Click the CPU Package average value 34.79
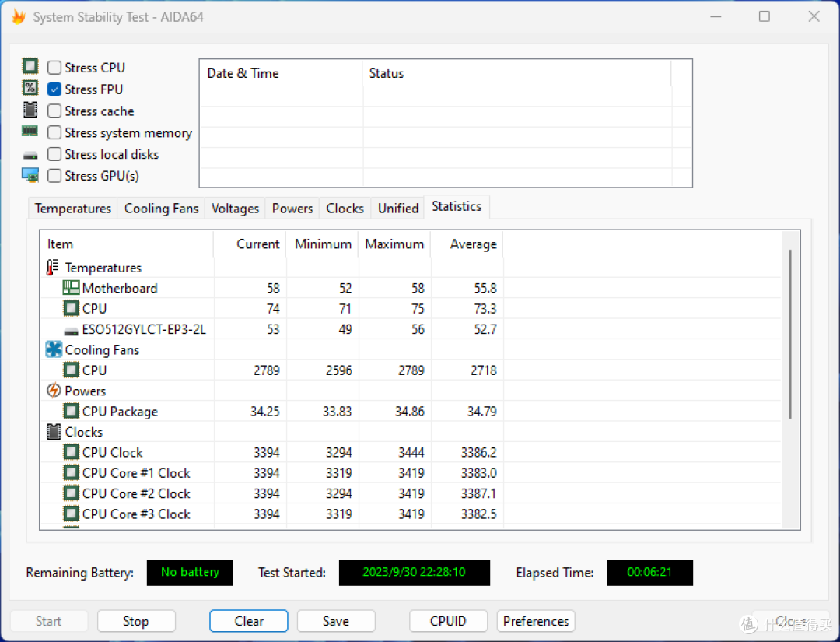The height and width of the screenshot is (642, 840). (482, 412)
